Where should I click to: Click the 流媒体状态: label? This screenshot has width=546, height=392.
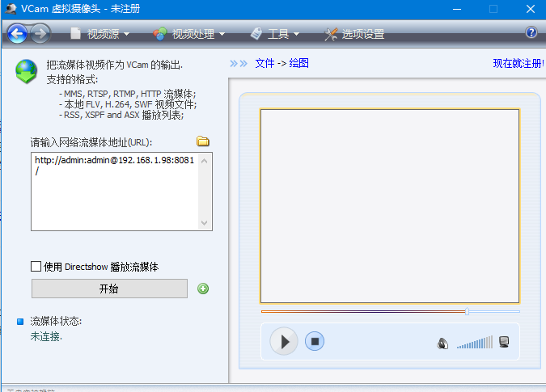pyautogui.click(x=56, y=321)
